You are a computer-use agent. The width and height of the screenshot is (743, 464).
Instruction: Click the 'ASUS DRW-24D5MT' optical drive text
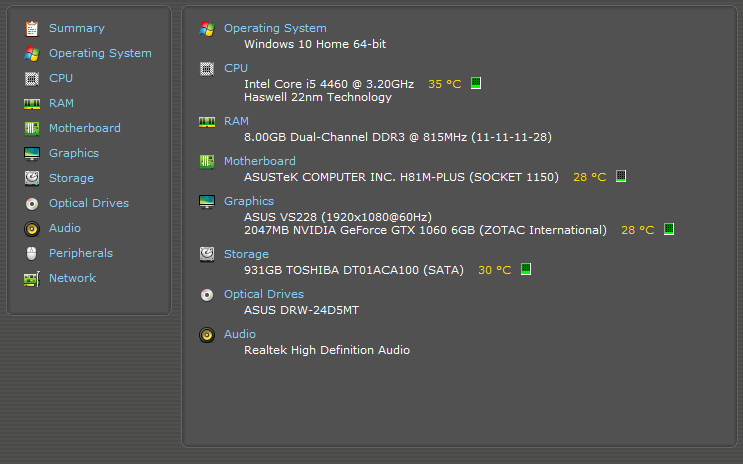[301, 310]
